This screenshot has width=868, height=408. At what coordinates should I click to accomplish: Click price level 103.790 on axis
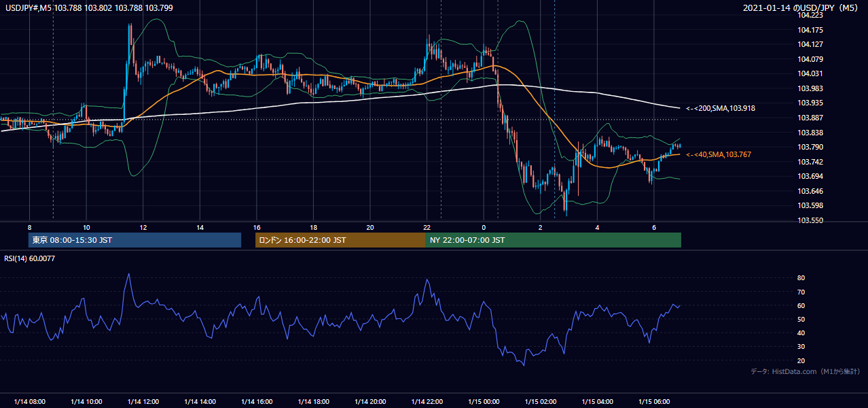811,147
